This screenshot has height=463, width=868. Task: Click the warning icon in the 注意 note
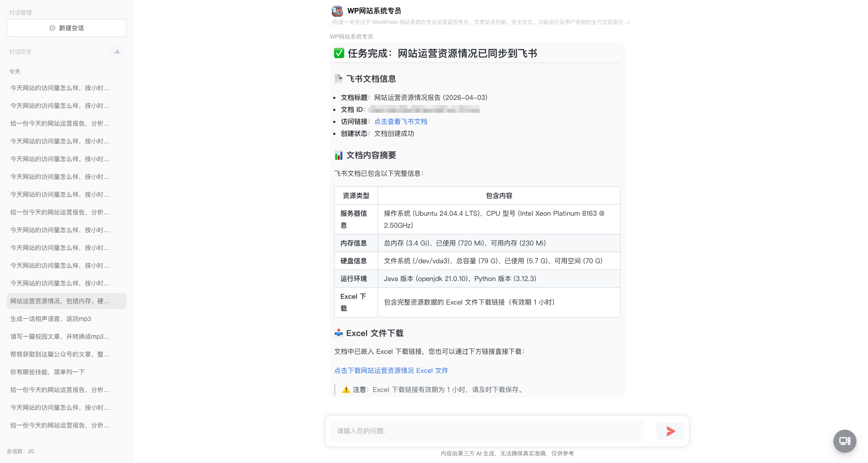tap(346, 390)
